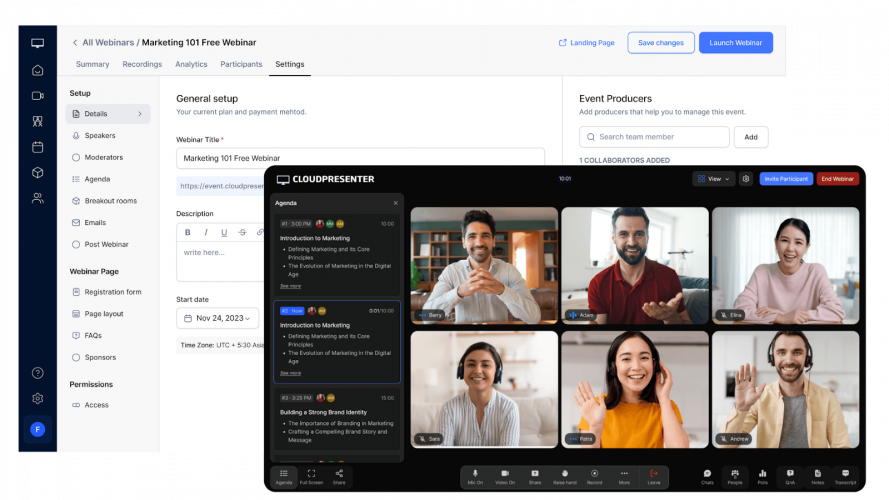Open the Transcript icon in the toolbar

click(x=845, y=474)
